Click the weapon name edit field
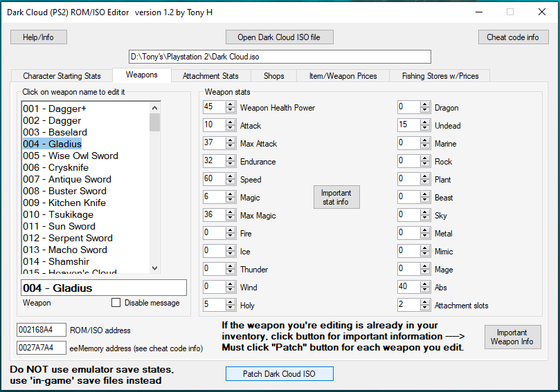560x392 pixels. click(104, 288)
